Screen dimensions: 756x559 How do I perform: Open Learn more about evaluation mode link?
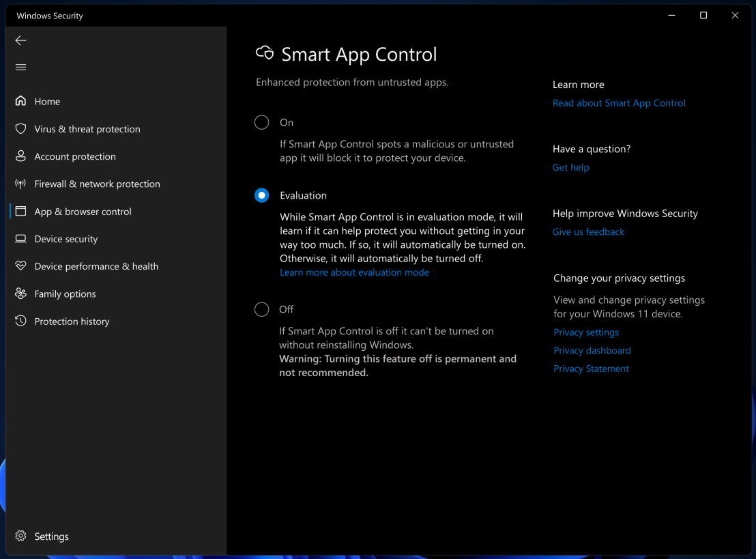(x=354, y=272)
